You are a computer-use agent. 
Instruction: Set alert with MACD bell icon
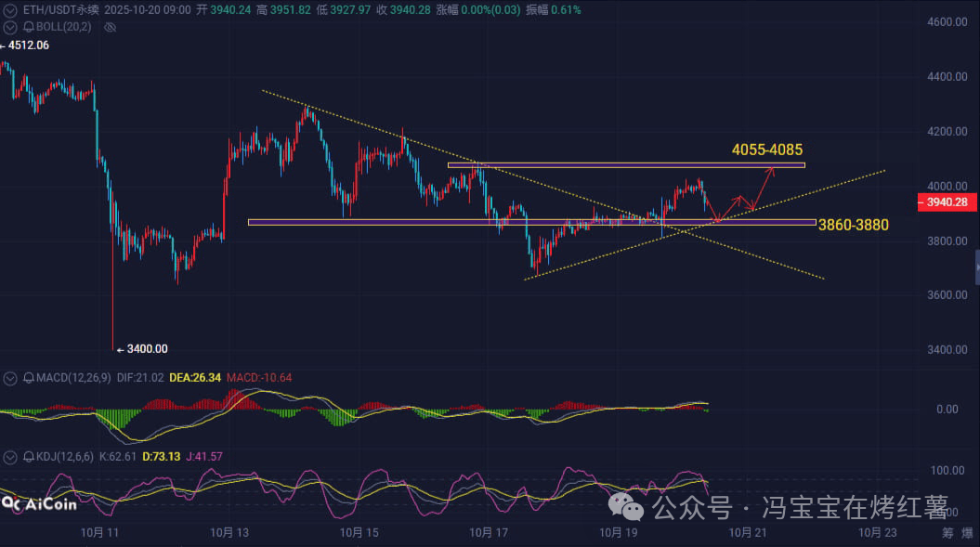[x=29, y=378]
